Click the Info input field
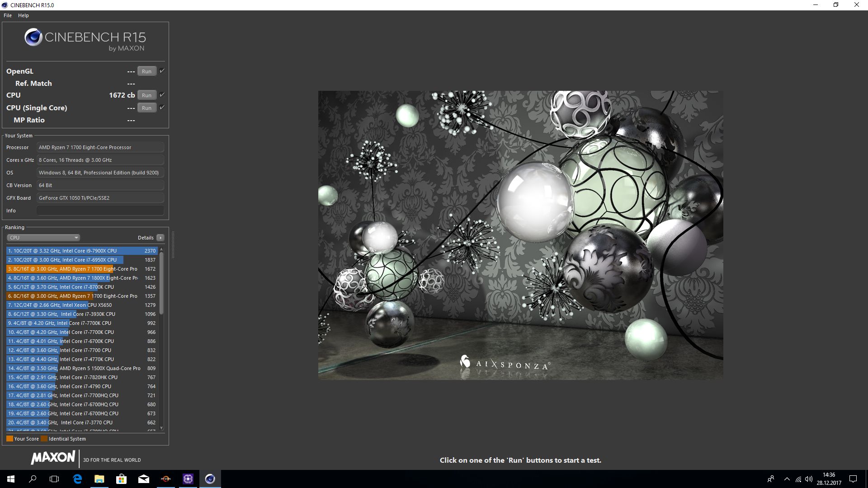Screen dimensions: 868x488 coord(100,211)
